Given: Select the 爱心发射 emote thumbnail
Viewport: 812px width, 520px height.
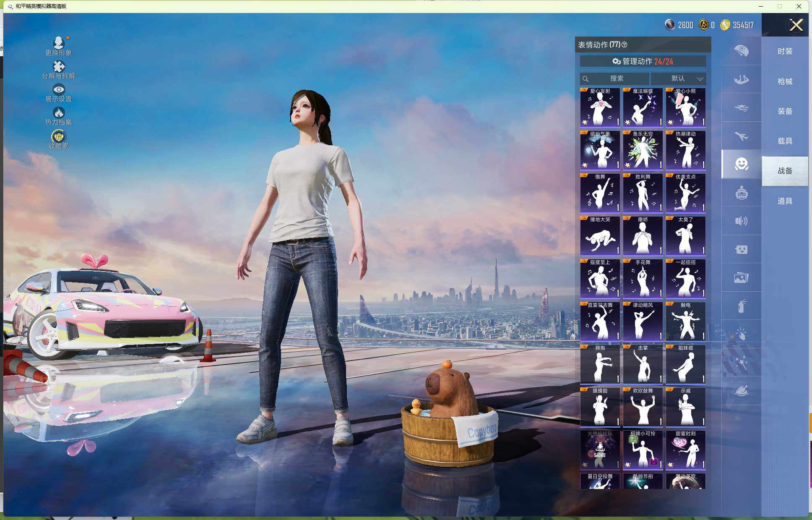Looking at the screenshot, I should (600, 107).
